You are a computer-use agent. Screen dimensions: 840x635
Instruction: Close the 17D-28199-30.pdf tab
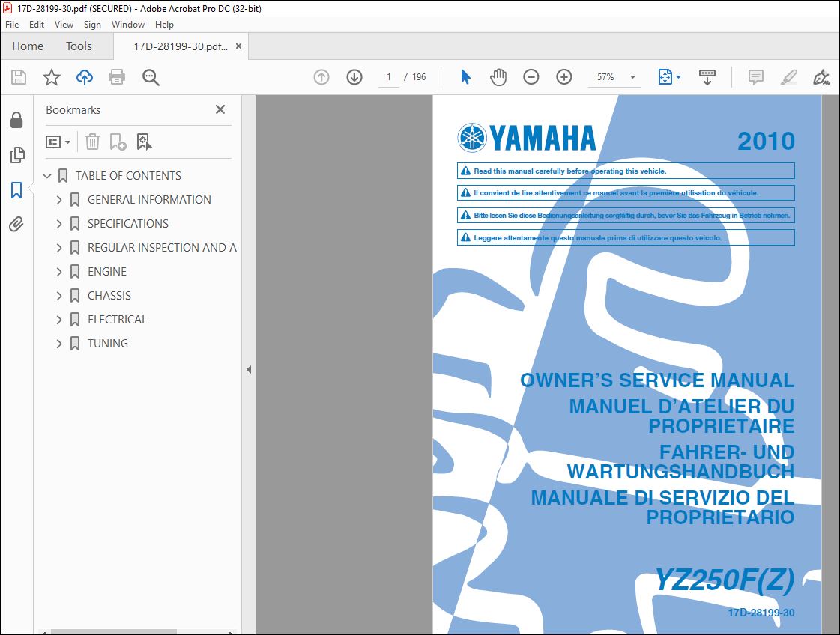(238, 46)
